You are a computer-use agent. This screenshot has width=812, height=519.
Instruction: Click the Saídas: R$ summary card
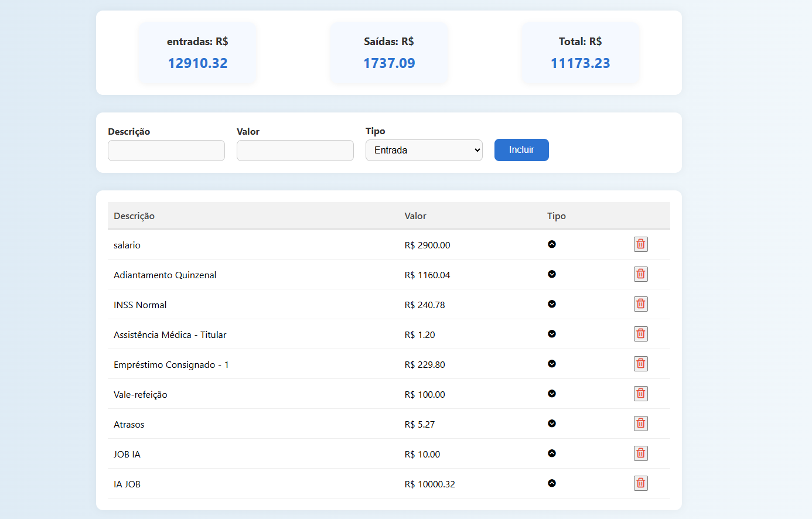point(389,53)
